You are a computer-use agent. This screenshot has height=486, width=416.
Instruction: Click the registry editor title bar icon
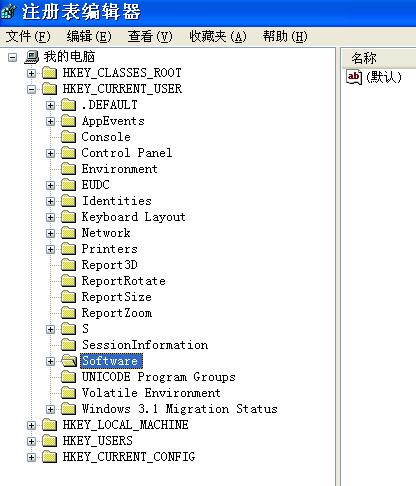[x=8, y=12]
